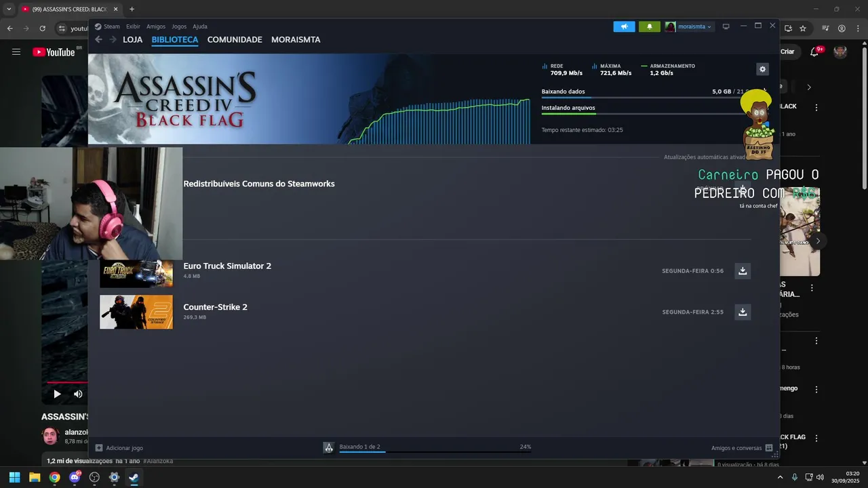The height and width of the screenshot is (488, 868).
Task: Click the next chips arrow on YouTube
Action: click(x=808, y=87)
